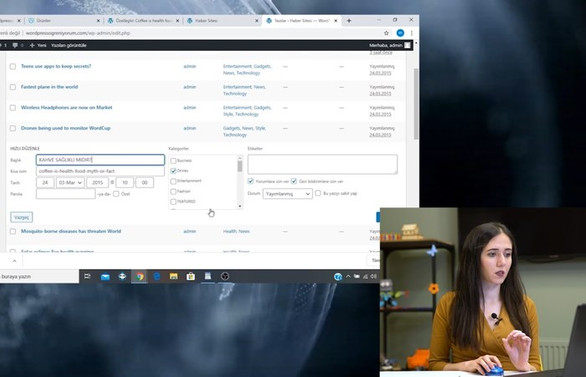
Task: Close the Ürünler tab
Action: pyautogui.click(x=98, y=21)
